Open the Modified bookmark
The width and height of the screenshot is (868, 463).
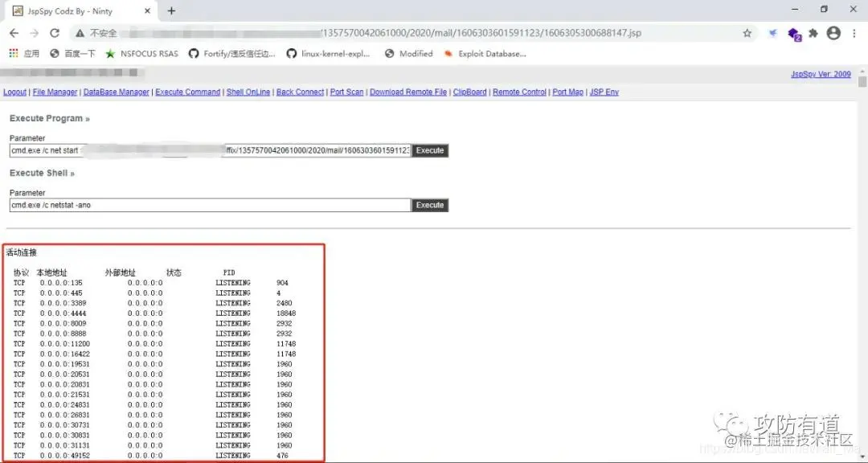[x=408, y=54]
